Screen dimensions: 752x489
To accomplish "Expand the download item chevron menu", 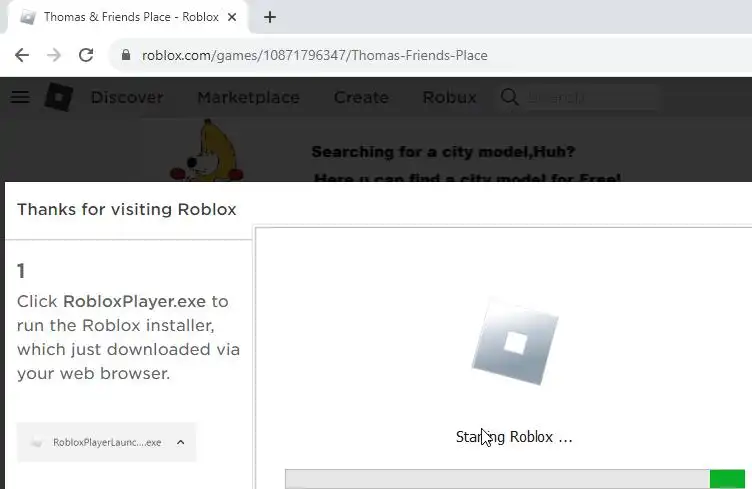I will [180, 442].
